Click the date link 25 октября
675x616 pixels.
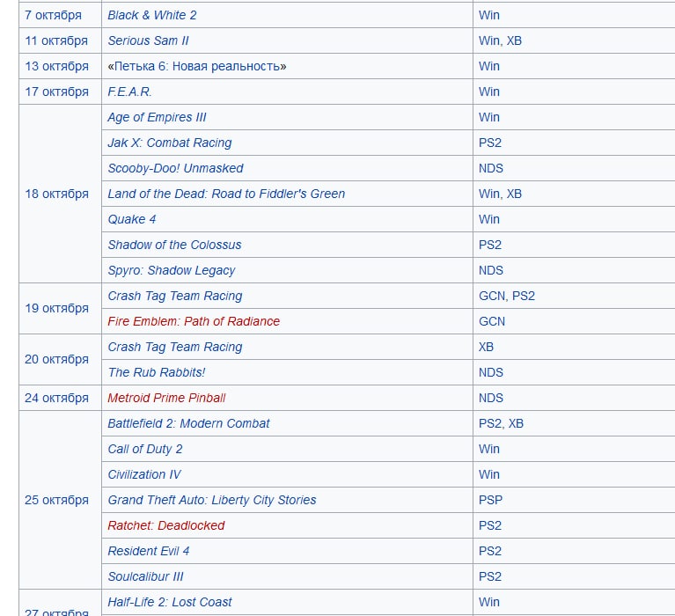coord(56,500)
